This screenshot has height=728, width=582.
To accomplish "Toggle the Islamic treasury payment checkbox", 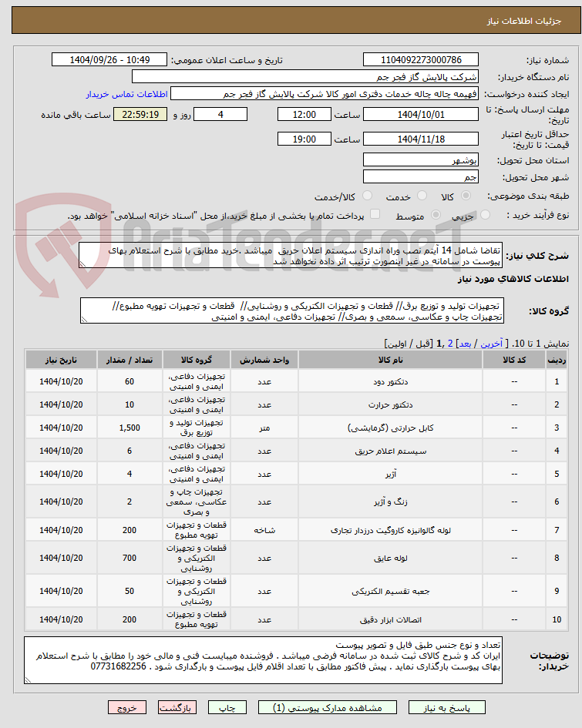I will click(x=375, y=214).
